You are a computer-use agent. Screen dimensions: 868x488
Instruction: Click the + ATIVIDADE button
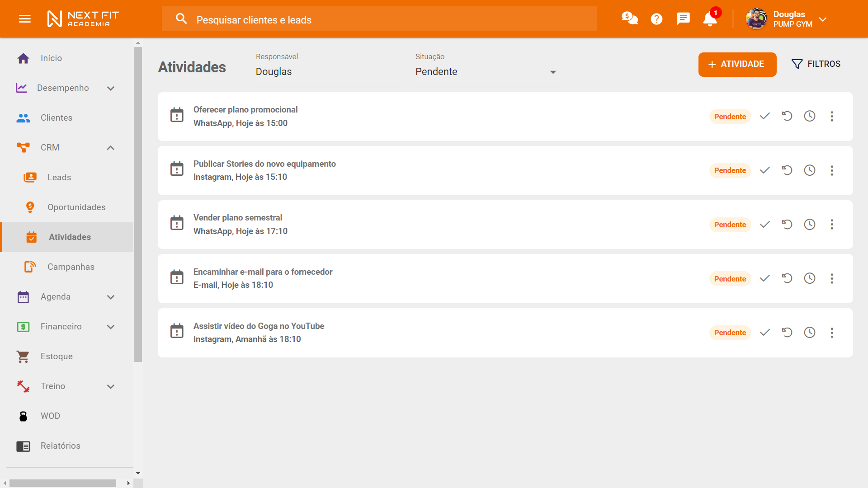[x=737, y=64]
